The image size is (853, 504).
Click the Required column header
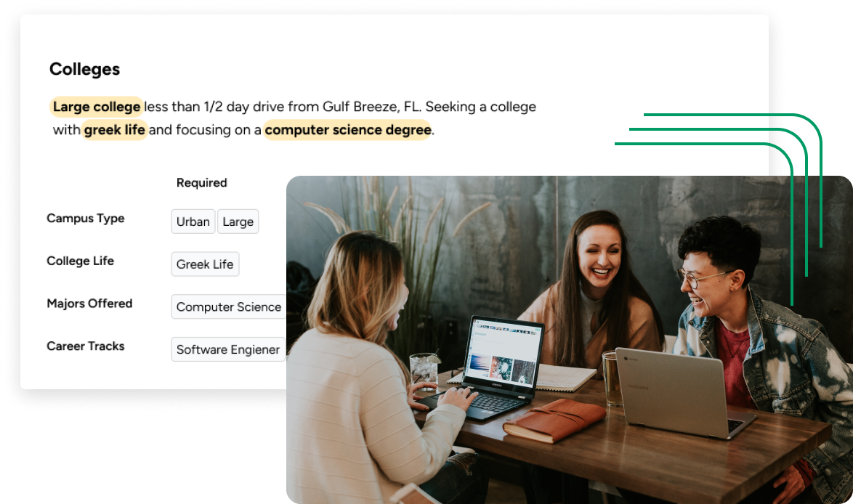[x=202, y=183]
